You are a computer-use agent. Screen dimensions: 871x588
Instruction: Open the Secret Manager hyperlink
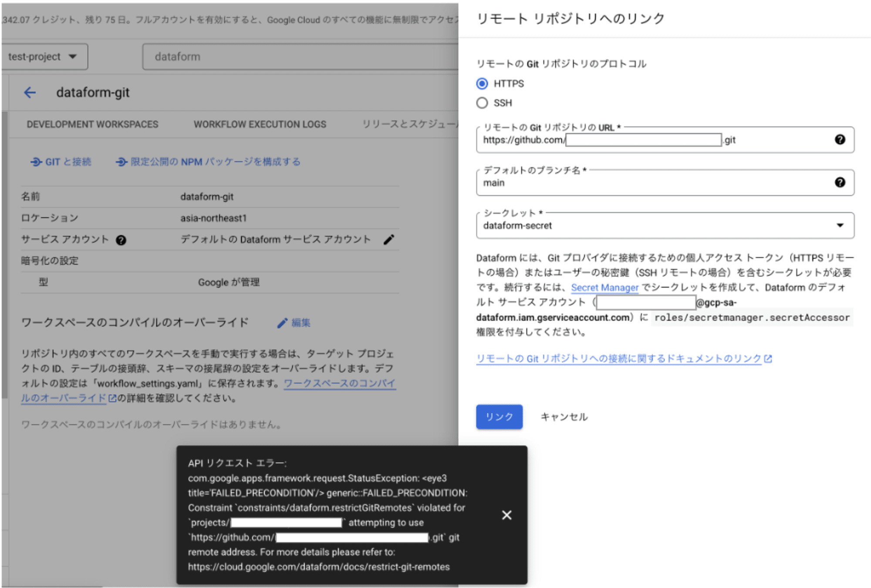[x=604, y=288]
